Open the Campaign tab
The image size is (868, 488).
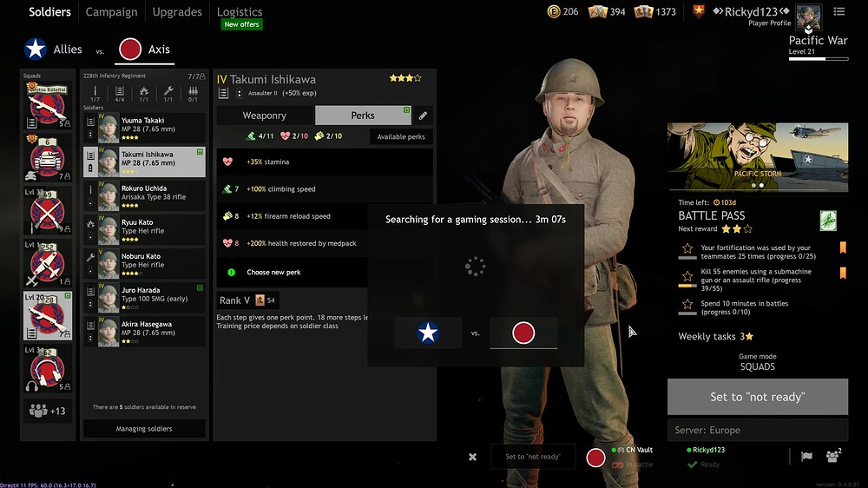111,11
